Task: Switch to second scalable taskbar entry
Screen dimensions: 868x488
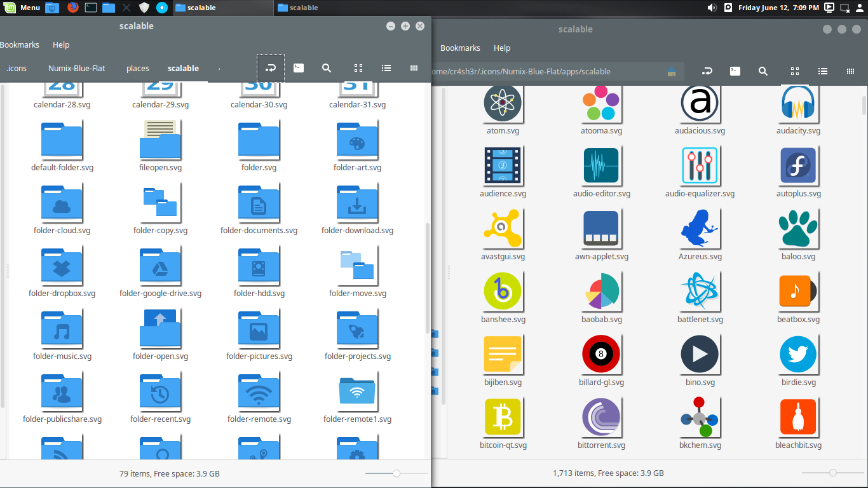Action: (x=324, y=8)
